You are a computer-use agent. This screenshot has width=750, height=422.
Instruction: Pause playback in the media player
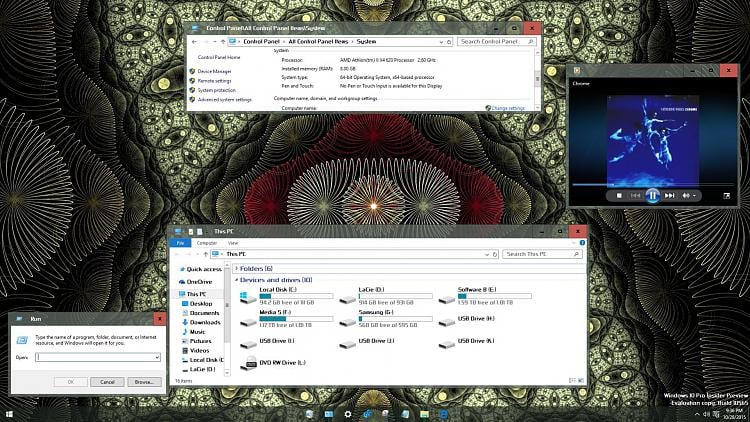[x=652, y=196]
